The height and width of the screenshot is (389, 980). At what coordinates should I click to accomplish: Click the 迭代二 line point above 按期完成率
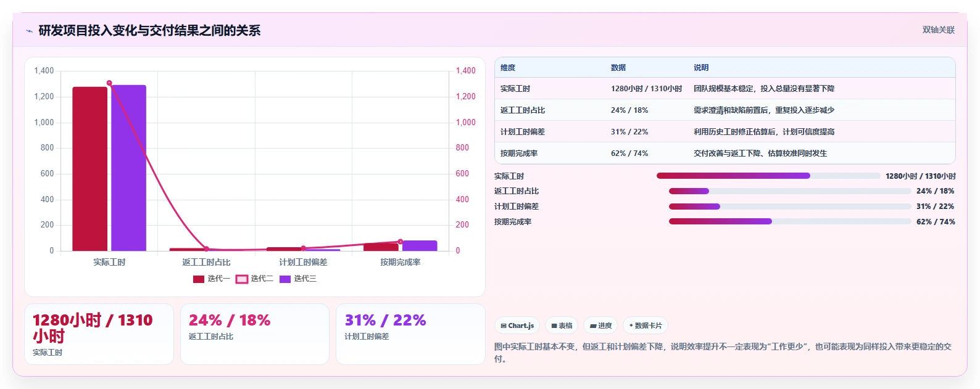pos(401,242)
